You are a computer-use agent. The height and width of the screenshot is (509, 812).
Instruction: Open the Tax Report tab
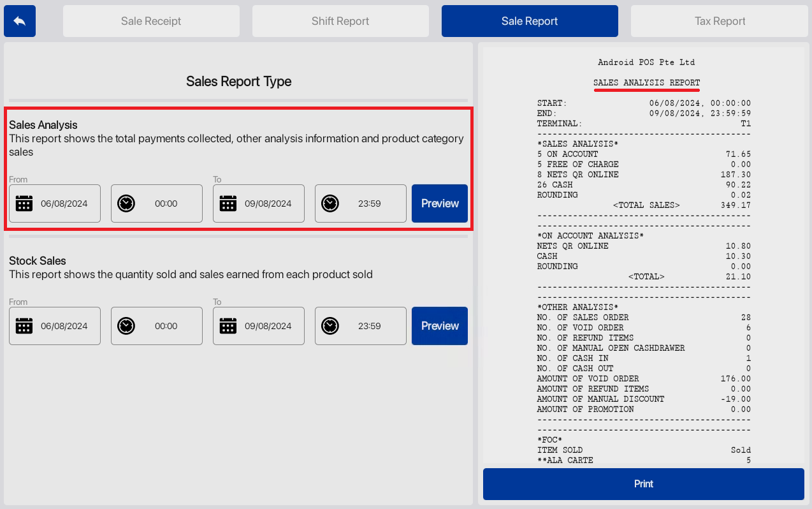point(720,21)
